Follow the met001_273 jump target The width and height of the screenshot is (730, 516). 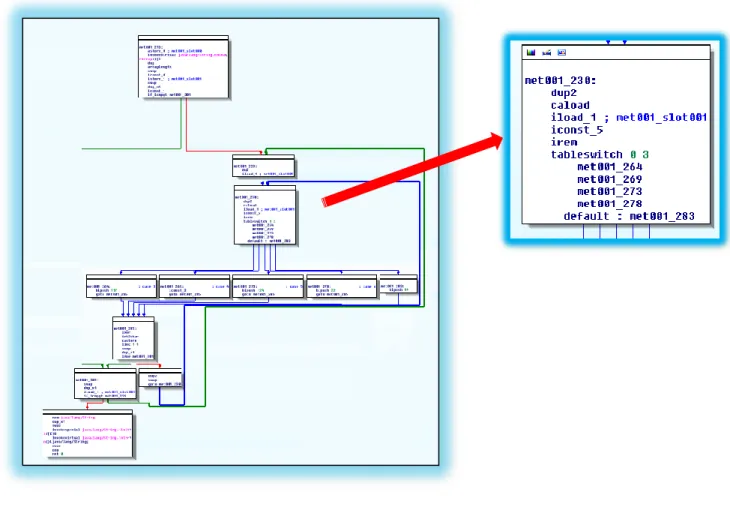(609, 191)
